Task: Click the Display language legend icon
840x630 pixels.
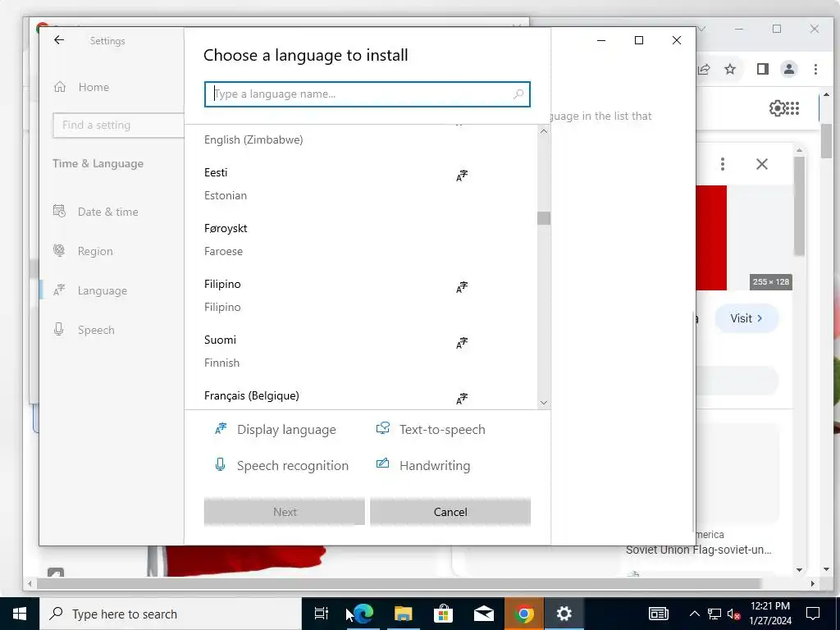Action: coord(221,428)
